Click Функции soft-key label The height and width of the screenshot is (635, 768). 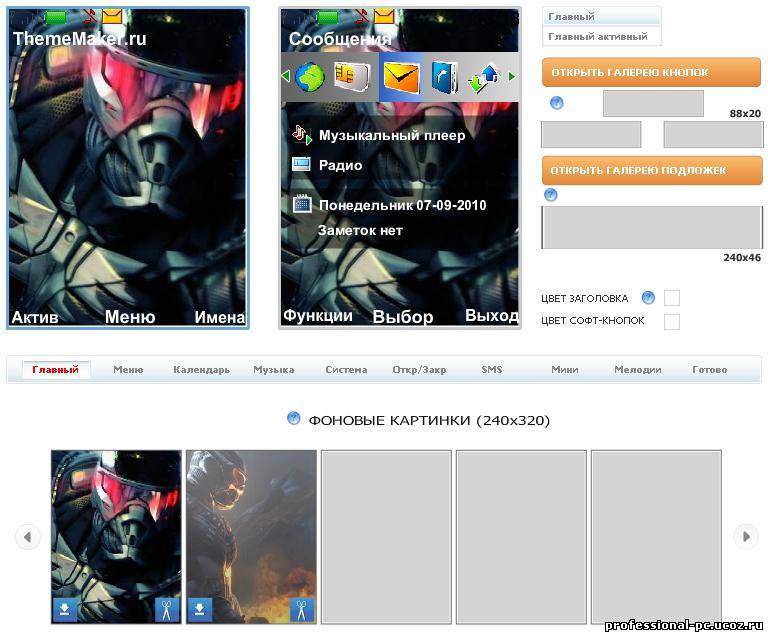[318, 316]
